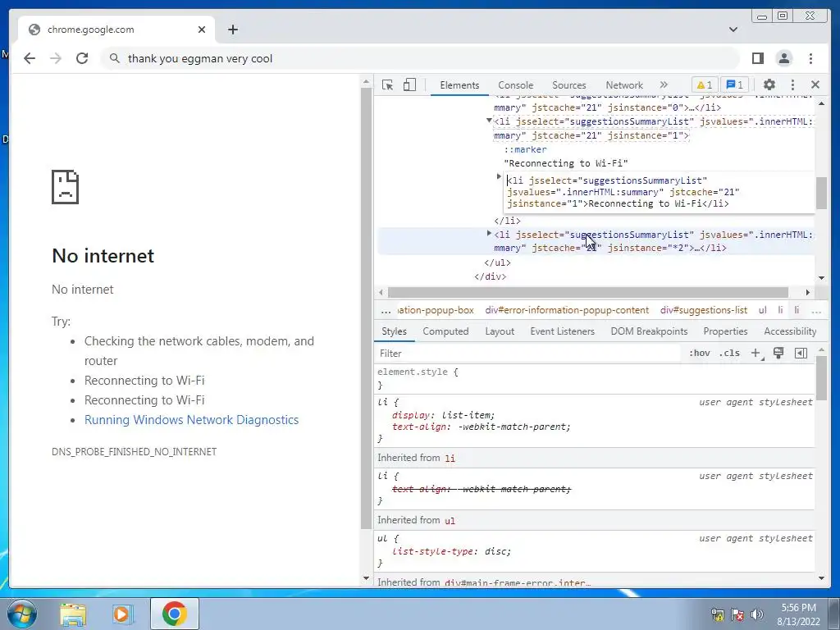The image size is (840, 630).
Task: Open the taskbar clock and date
Action: (x=798, y=614)
